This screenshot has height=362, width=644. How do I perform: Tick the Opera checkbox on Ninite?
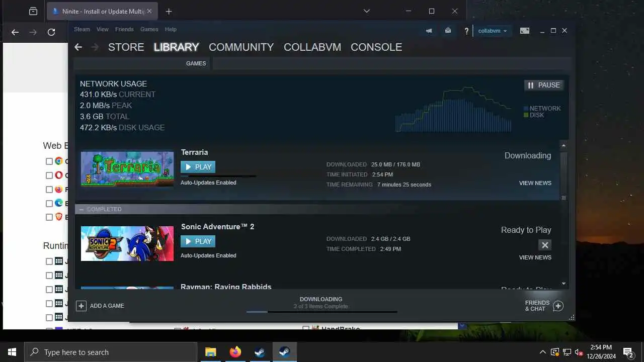49,175
